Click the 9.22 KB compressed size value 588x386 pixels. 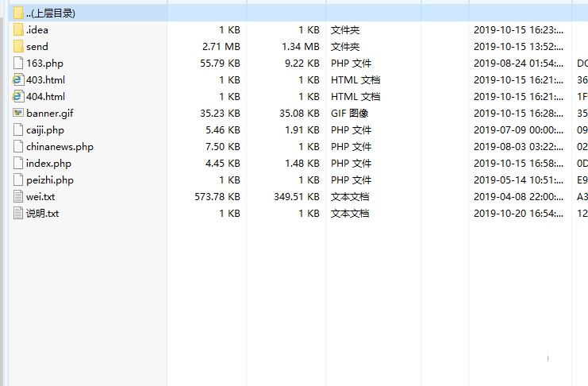pos(302,63)
